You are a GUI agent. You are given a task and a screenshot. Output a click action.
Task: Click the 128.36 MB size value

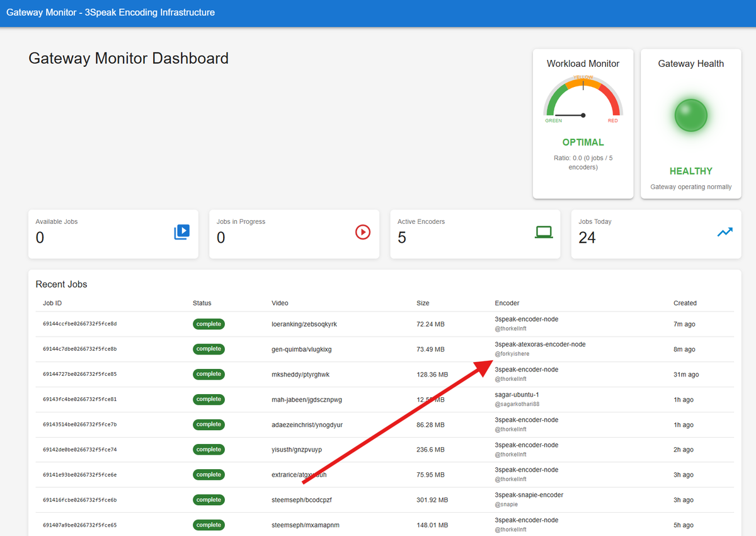[x=432, y=375]
